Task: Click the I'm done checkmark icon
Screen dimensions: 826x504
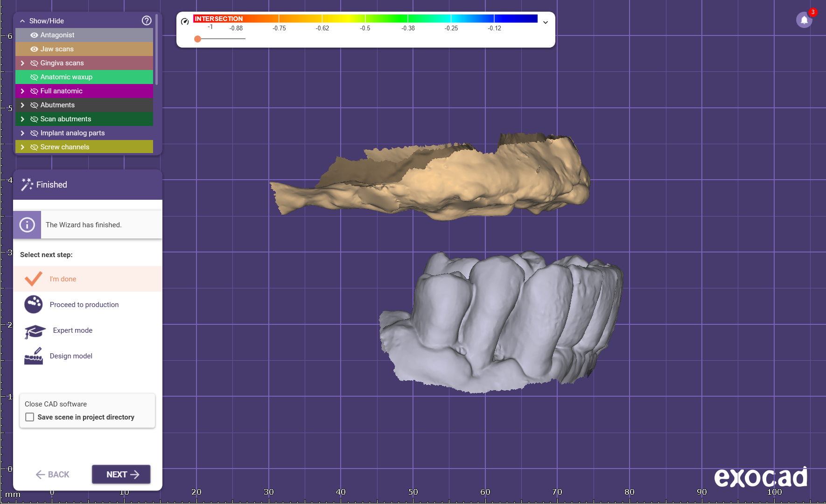Action: point(34,279)
